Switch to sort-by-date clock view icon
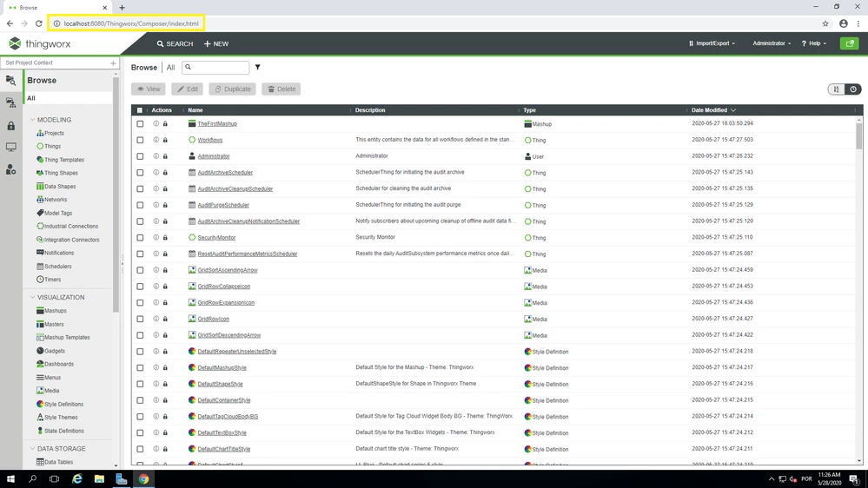 tap(853, 89)
